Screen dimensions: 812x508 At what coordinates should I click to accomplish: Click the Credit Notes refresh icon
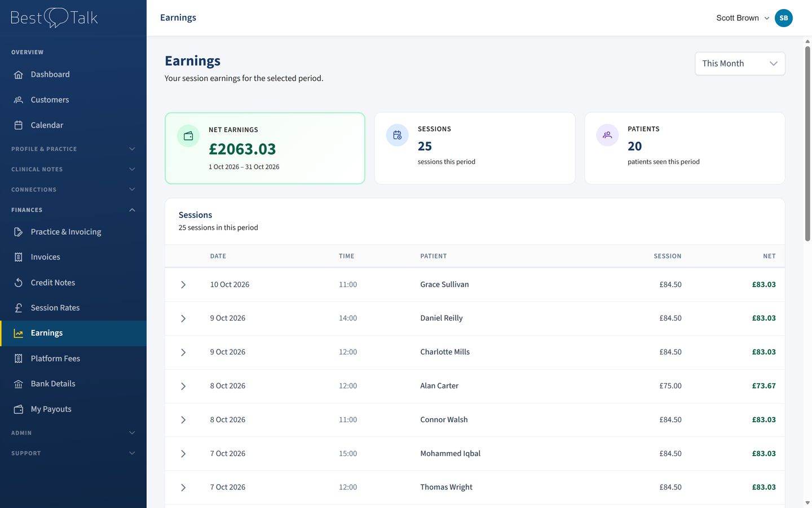tap(19, 283)
